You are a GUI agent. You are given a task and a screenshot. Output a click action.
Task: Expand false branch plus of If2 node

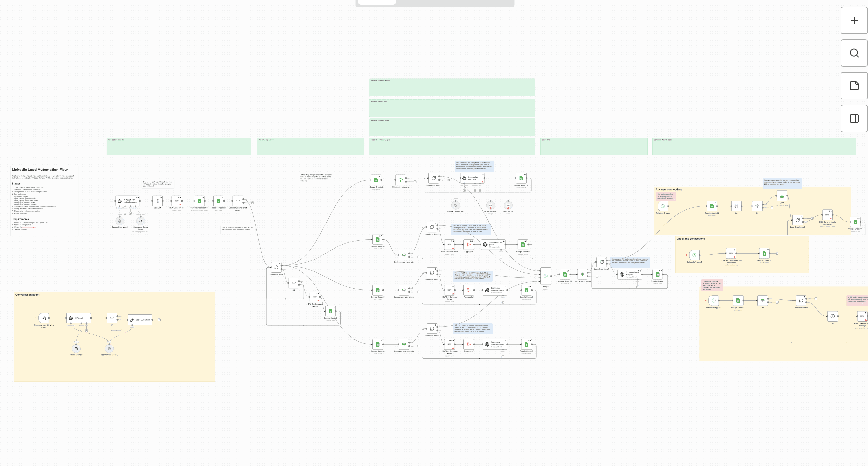[x=772, y=208]
